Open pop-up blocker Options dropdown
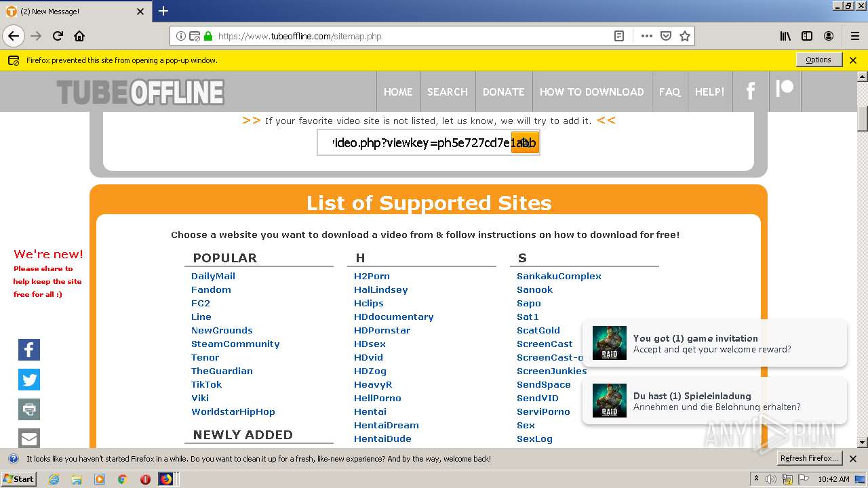The image size is (868, 488). 818,60
